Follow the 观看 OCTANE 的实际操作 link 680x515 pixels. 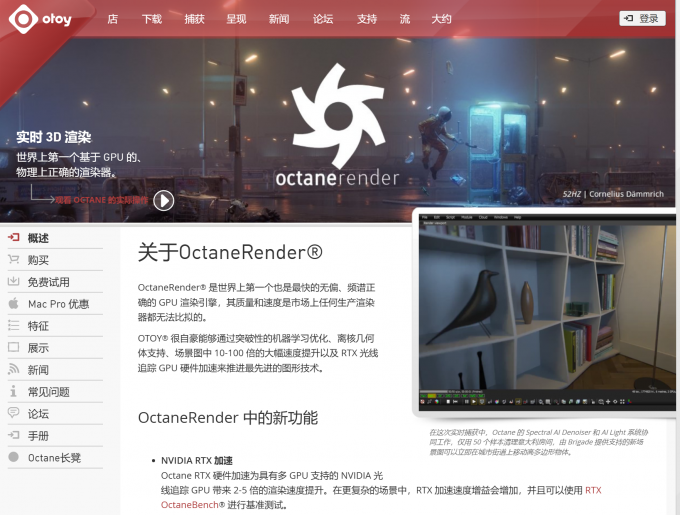point(101,200)
